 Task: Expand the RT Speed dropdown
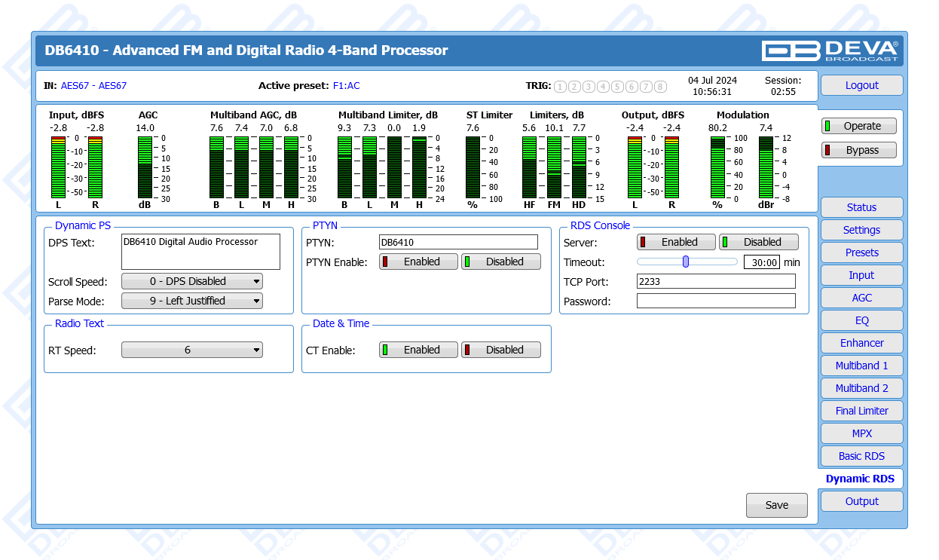tap(192, 350)
